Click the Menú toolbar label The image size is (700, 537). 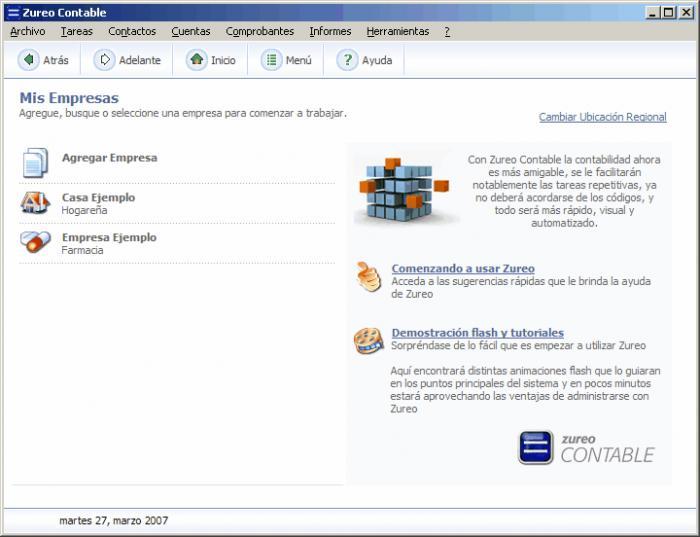(x=299, y=60)
